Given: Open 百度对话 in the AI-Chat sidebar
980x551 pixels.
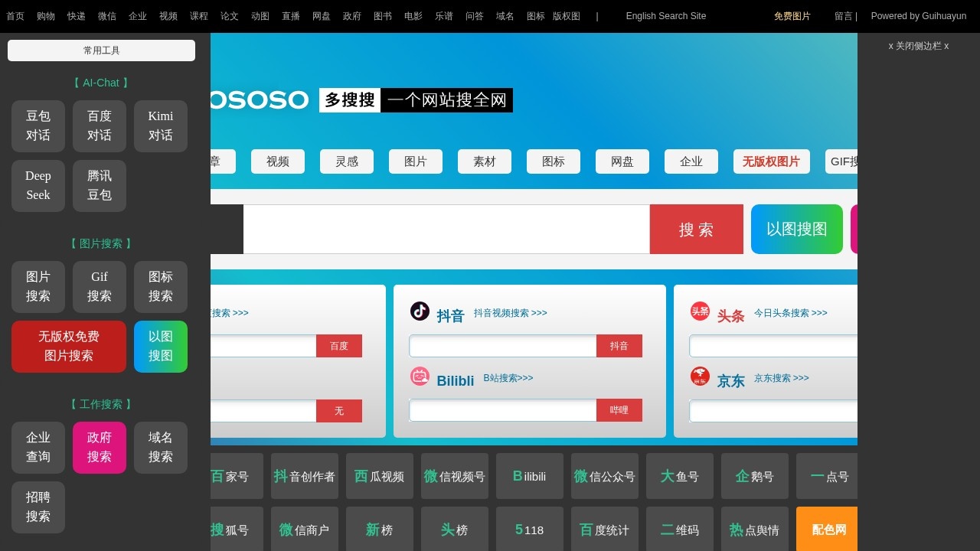Looking at the screenshot, I should tap(100, 126).
